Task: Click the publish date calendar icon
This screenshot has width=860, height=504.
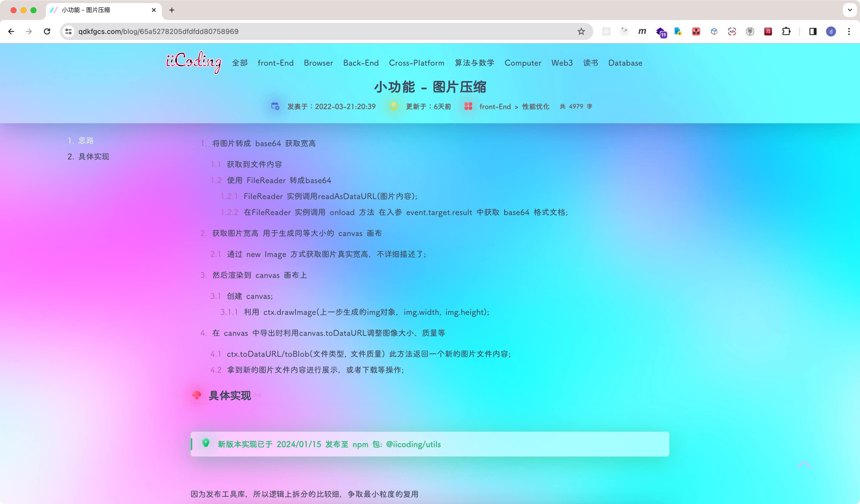Action: tap(275, 106)
